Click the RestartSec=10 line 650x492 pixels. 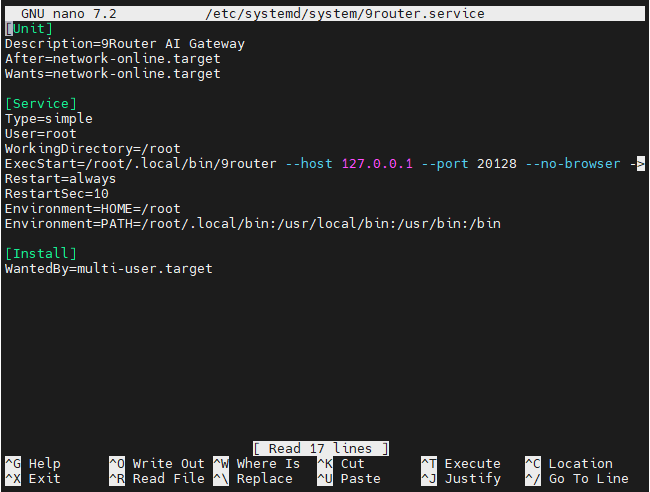tap(57, 194)
